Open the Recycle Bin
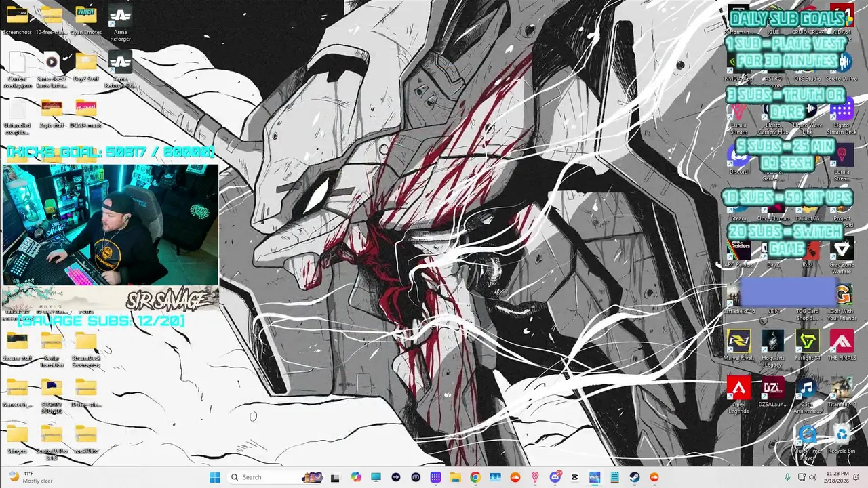 point(842,439)
